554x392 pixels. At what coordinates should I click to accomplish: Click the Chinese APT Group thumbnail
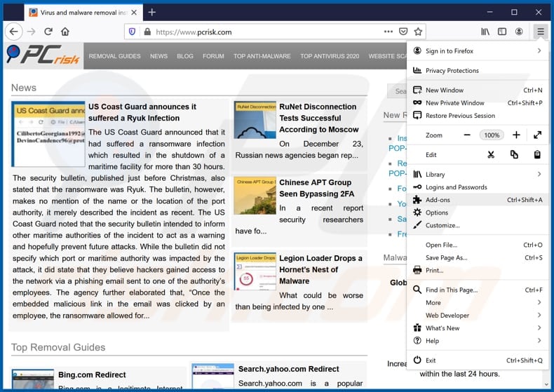255,196
